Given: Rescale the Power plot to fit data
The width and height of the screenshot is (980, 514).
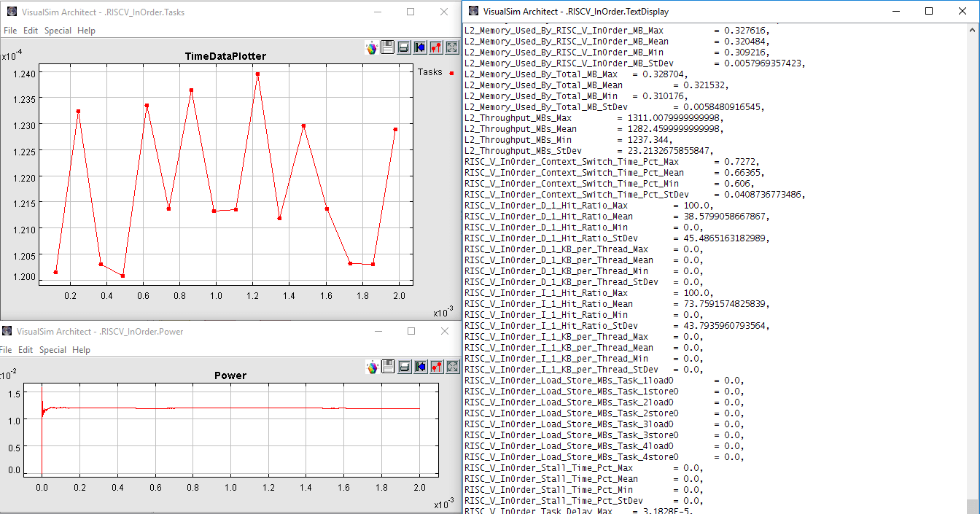Looking at the screenshot, I should point(452,366).
